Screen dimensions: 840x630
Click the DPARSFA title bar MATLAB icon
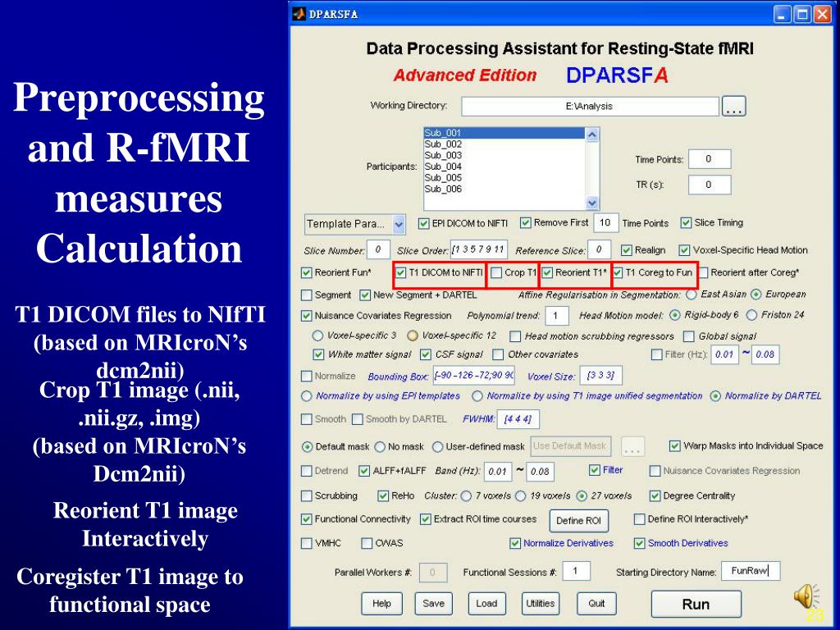299,14
